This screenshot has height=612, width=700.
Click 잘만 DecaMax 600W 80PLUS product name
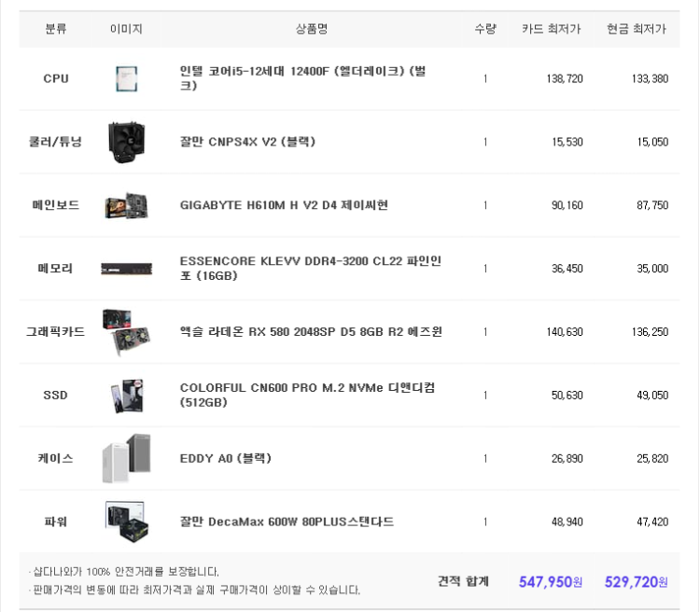(x=287, y=522)
